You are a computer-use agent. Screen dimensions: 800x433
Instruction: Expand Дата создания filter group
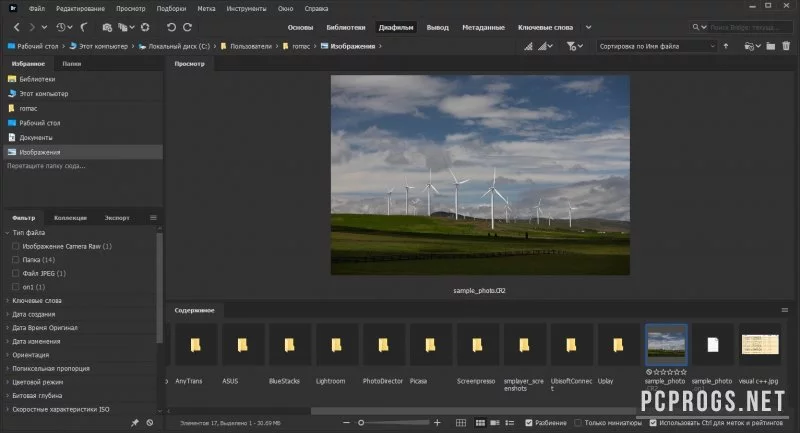coord(8,315)
